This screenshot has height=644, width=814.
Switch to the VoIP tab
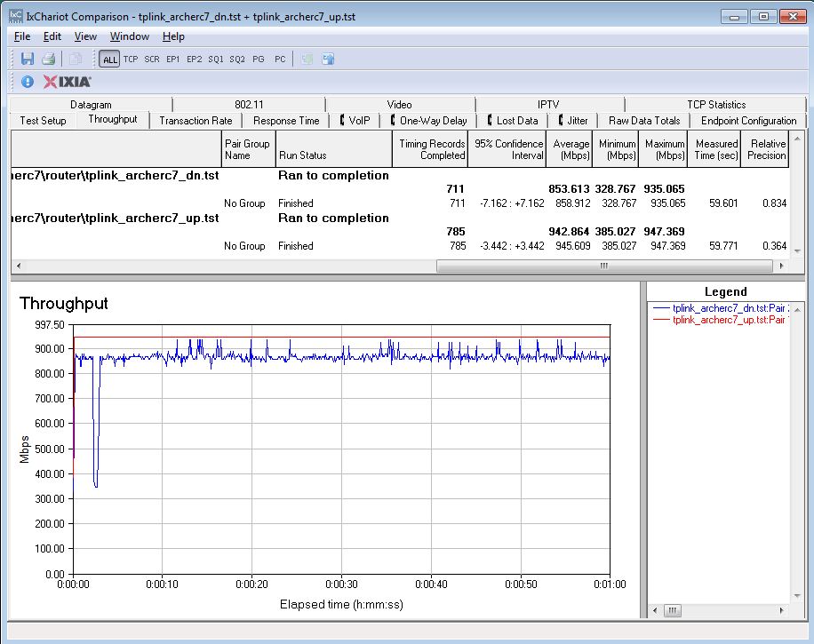[355, 121]
